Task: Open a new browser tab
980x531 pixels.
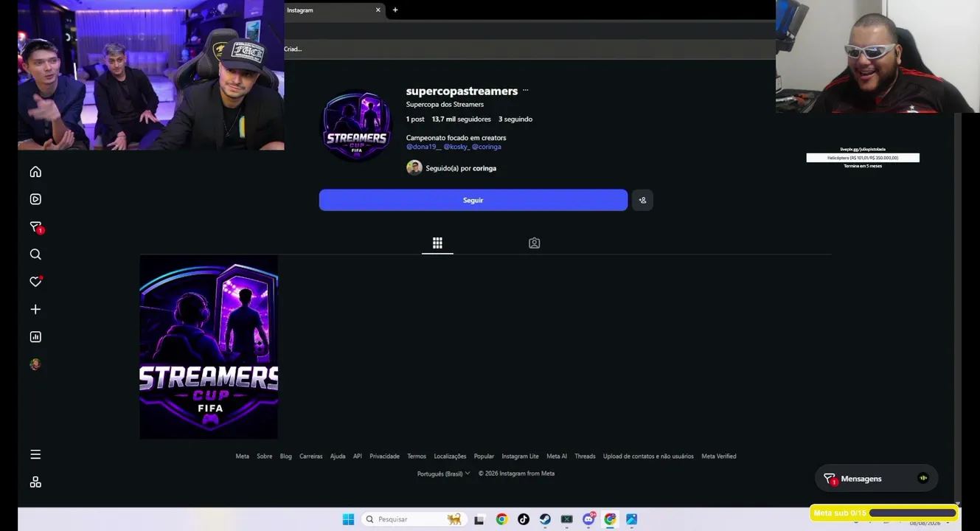Action: pyautogui.click(x=395, y=10)
